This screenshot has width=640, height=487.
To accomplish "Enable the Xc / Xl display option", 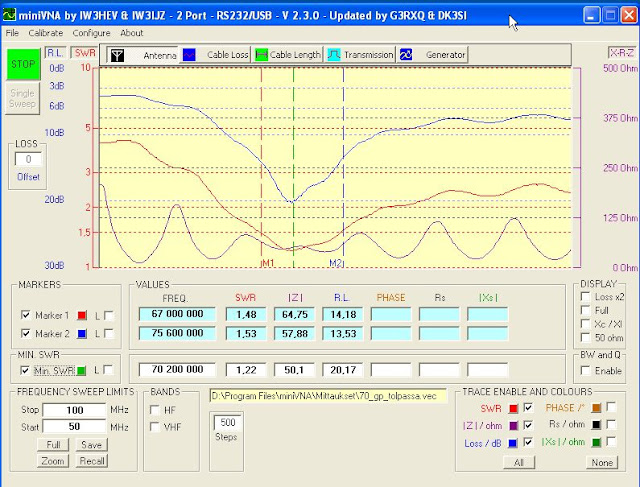I will 585,324.
